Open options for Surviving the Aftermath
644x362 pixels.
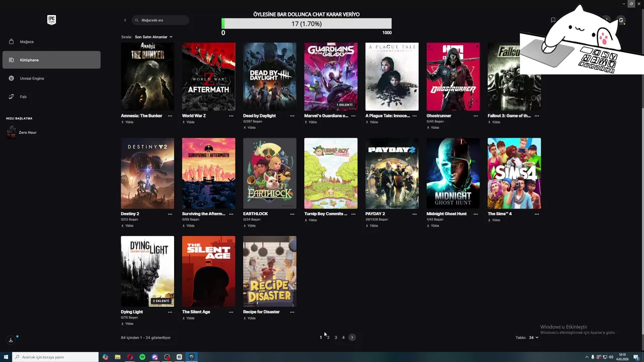(231, 214)
